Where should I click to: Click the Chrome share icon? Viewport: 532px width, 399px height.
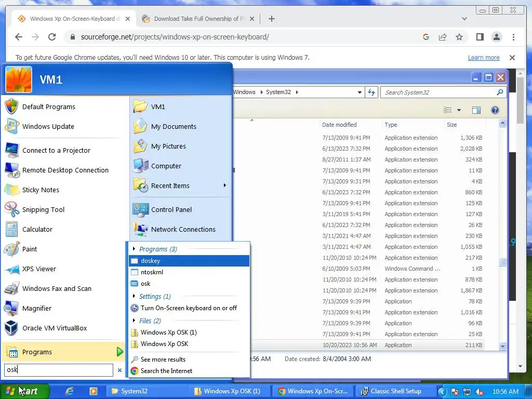click(x=443, y=37)
